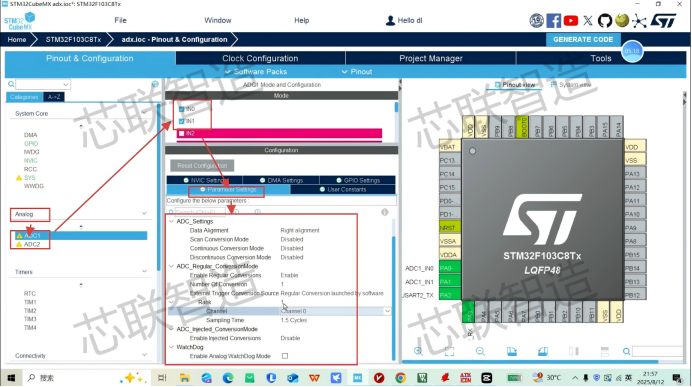Open the GitHub icon in header
The height and width of the screenshot is (387, 692).
[605, 20]
